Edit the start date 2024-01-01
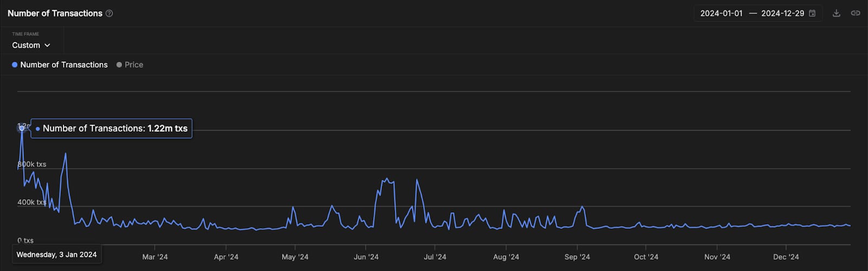Image resolution: width=868 pixels, height=271 pixels. (721, 14)
